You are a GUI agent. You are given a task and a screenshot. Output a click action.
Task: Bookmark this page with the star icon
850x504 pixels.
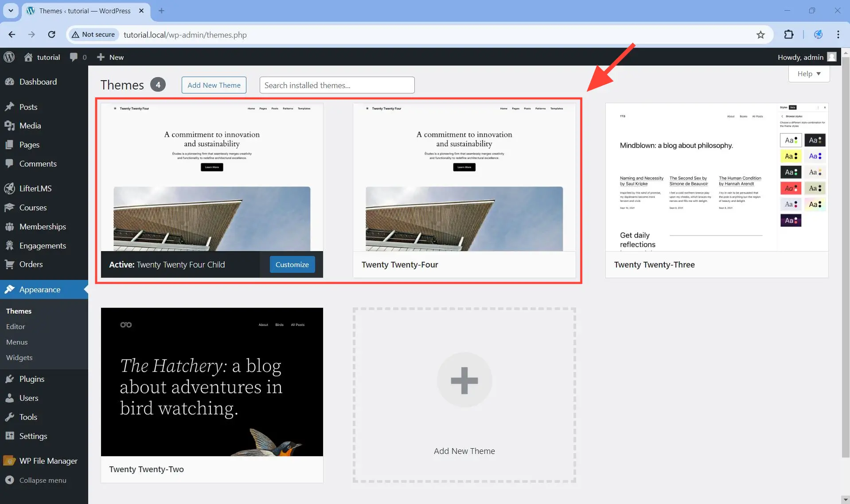tap(760, 35)
